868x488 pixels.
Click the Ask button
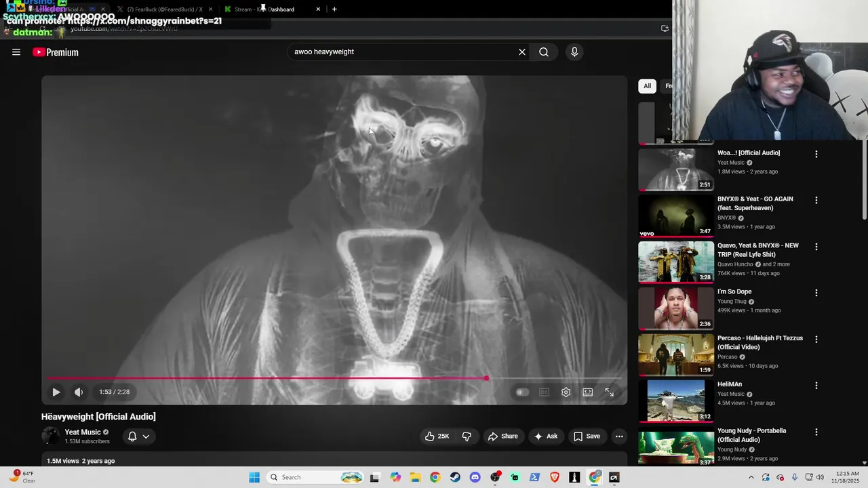pyautogui.click(x=546, y=436)
